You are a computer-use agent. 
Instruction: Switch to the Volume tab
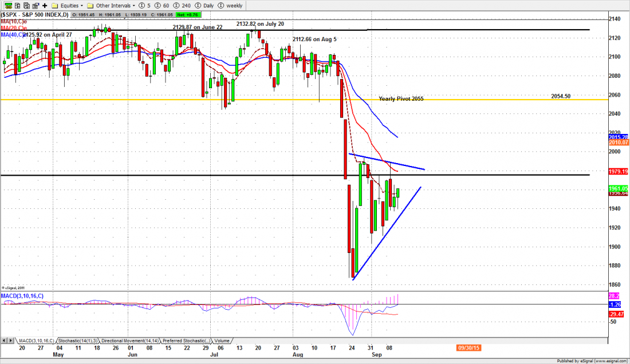click(x=221, y=341)
